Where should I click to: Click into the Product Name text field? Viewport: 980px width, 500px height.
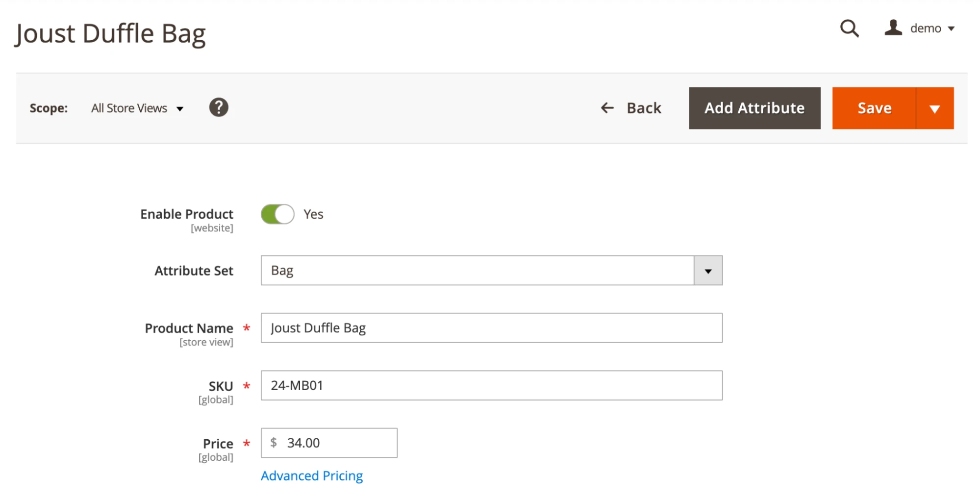pos(491,328)
